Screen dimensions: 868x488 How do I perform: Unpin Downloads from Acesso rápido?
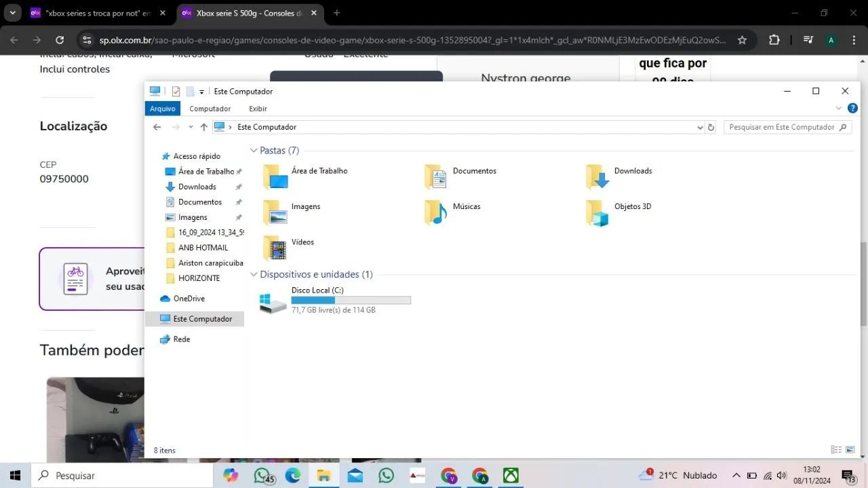(238, 187)
